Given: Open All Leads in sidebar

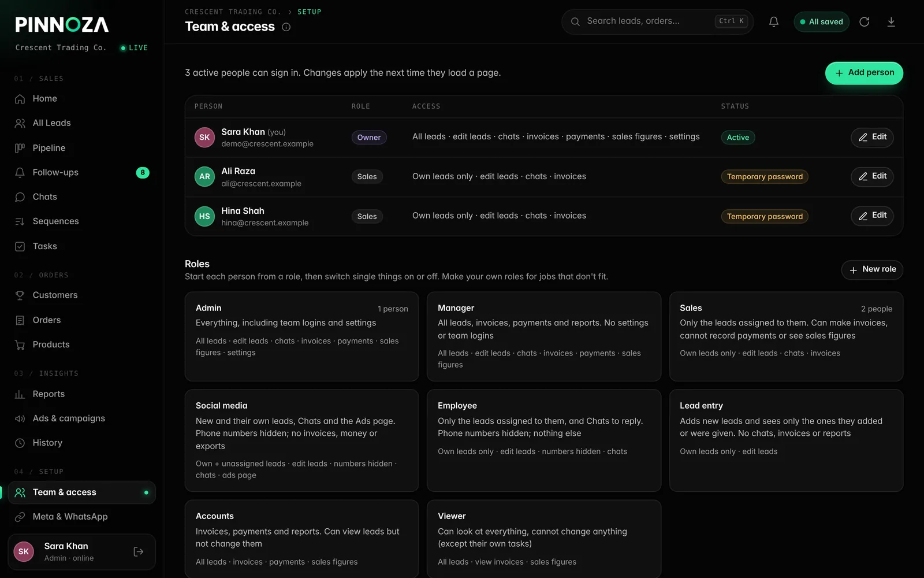Looking at the screenshot, I should [81, 123].
